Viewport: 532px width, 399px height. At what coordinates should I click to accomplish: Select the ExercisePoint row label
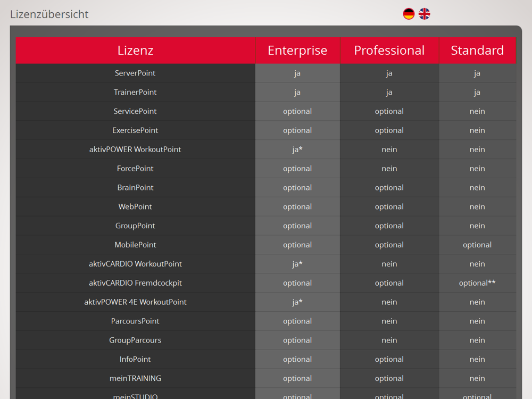(x=135, y=130)
